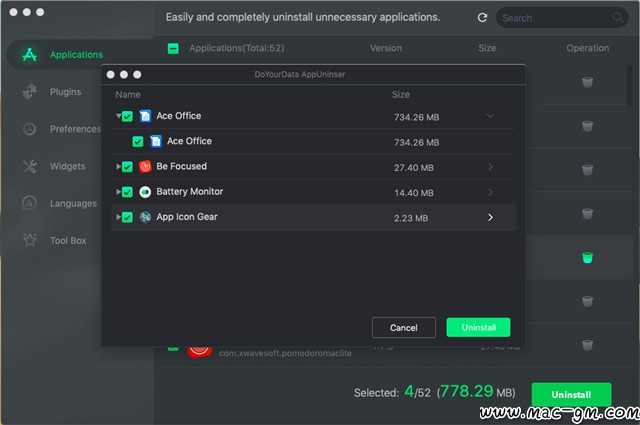Viewport: 640px width, 425px height.
Task: Click the refresh icon beside search
Action: pyautogui.click(x=482, y=18)
